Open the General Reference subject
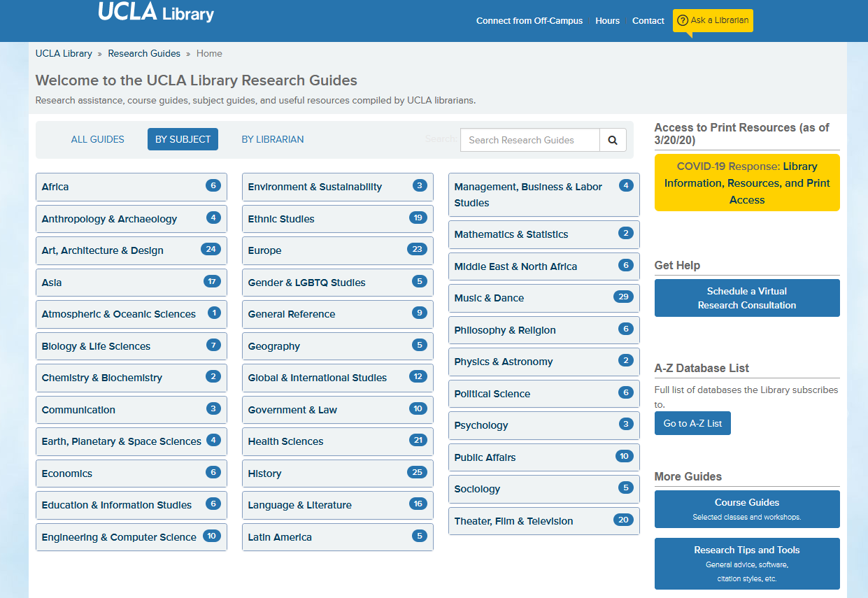Screen dimensions: 868x598 click(338, 314)
